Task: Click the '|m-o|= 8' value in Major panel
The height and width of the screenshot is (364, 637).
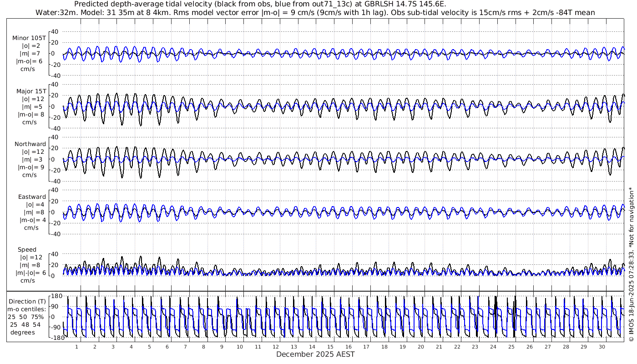Action: click(30, 114)
